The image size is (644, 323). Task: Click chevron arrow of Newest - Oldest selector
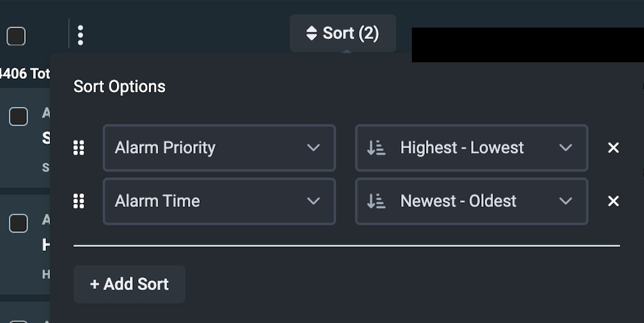(x=565, y=201)
